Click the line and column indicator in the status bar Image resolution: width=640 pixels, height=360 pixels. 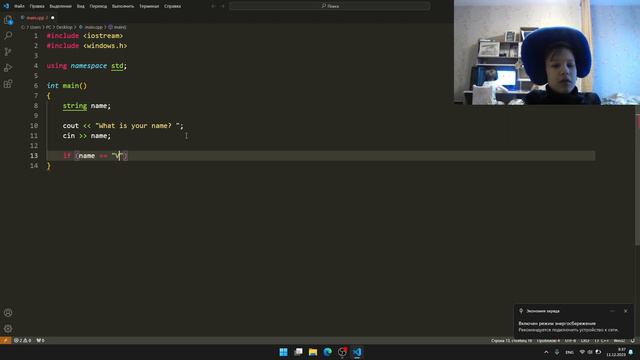click(511, 340)
